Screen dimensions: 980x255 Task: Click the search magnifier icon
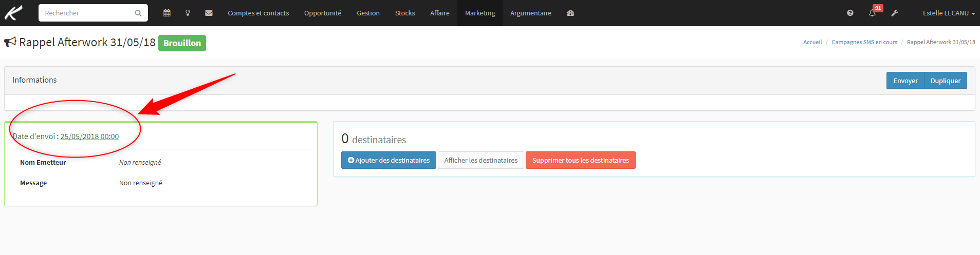coord(138,13)
